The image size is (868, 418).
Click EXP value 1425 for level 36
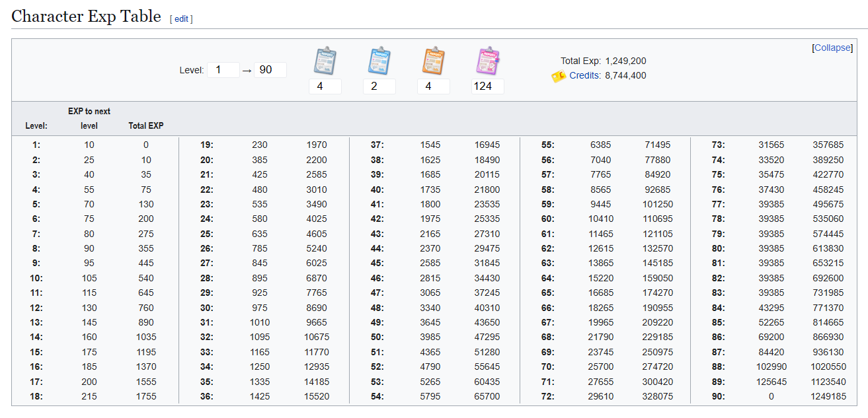coord(260,396)
